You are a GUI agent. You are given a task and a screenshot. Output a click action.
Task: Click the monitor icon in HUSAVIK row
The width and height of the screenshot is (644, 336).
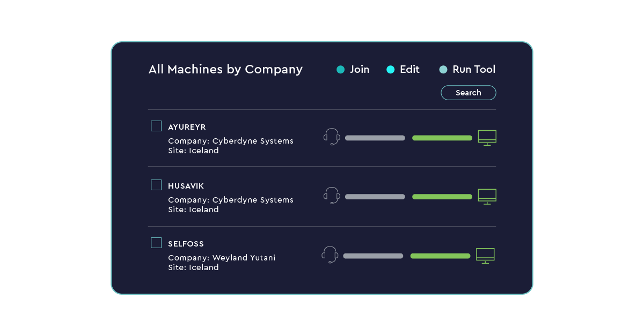point(487,196)
